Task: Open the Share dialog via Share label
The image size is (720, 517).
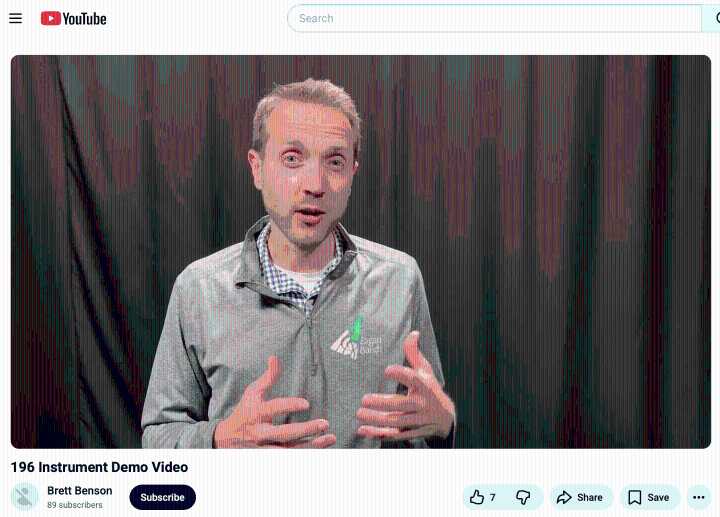Action: point(590,497)
